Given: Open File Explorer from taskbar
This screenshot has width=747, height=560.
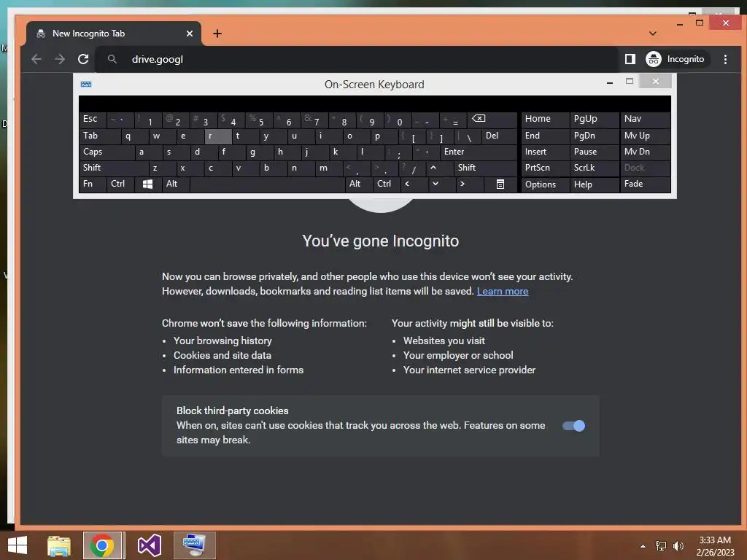Looking at the screenshot, I should tap(59, 545).
